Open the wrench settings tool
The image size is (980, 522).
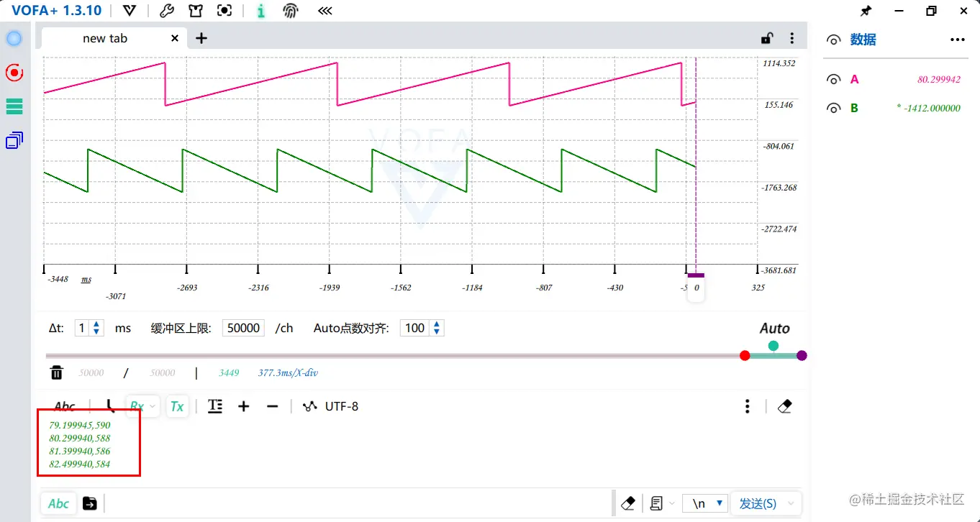click(x=166, y=11)
